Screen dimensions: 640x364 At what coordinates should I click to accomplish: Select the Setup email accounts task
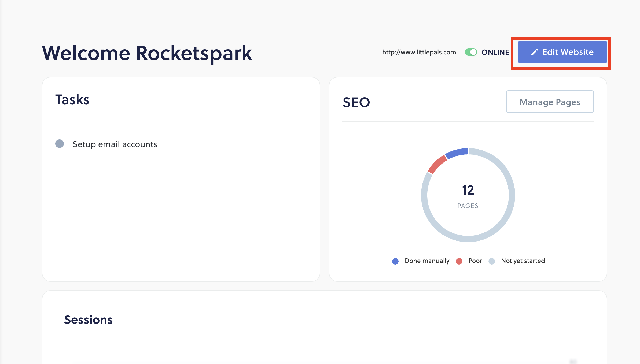tap(115, 144)
